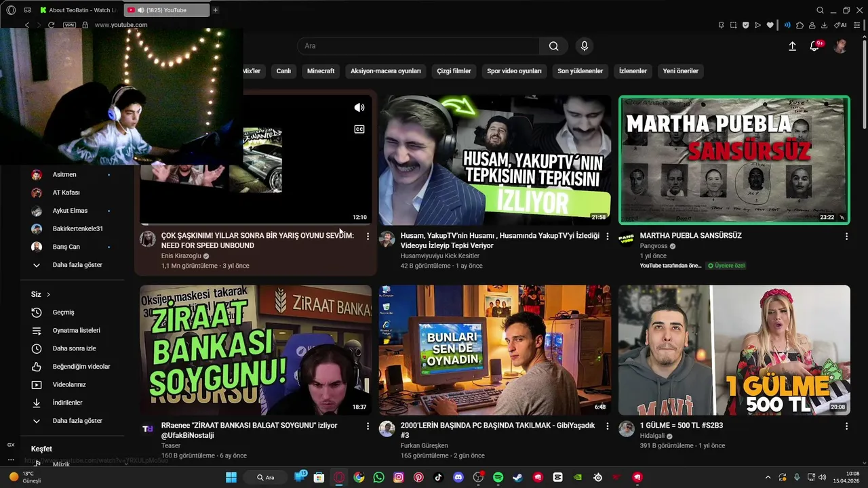This screenshot has width=868, height=488.
Task: Open Daha sonra izle list
Action: click(71, 348)
